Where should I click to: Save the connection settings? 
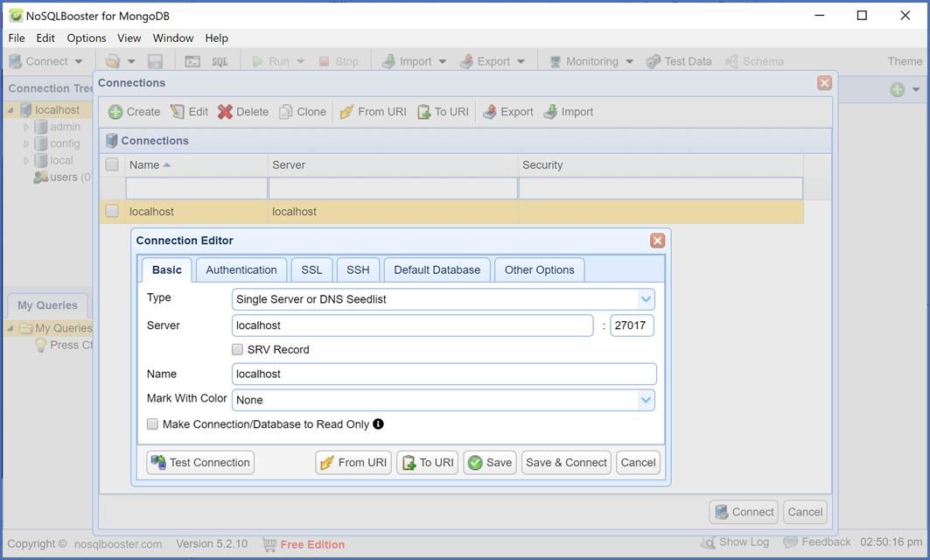point(490,463)
